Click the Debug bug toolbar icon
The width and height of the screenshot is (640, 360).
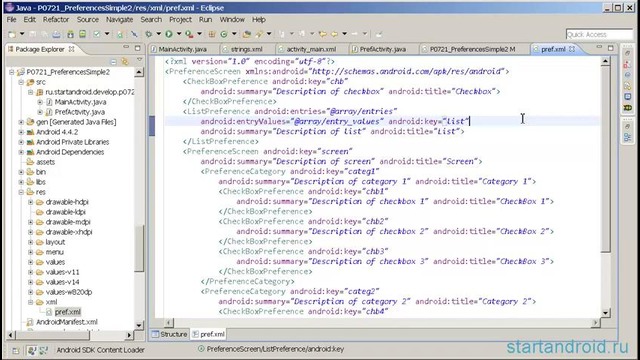[149, 34]
